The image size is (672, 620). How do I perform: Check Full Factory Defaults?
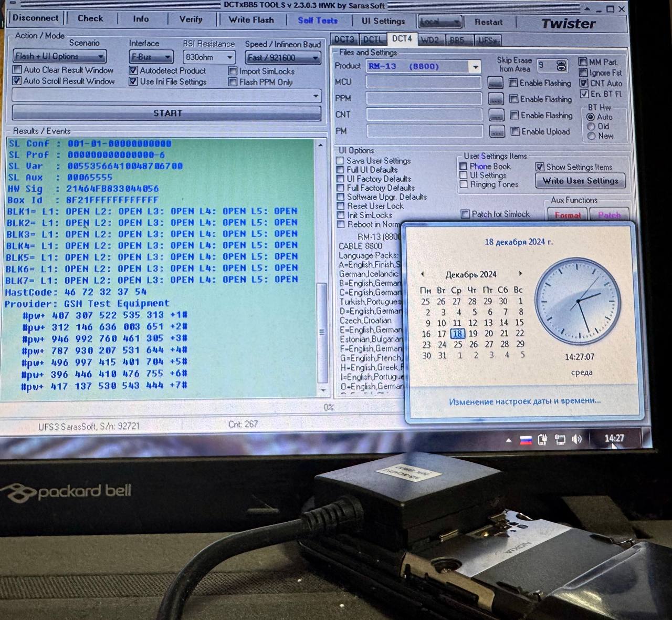pos(340,188)
